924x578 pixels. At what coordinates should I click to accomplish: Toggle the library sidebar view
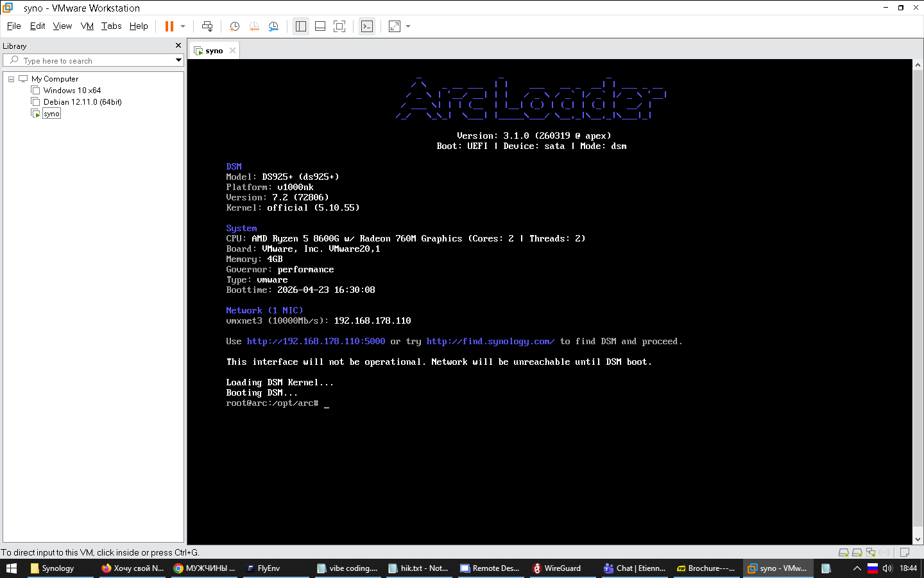pos(300,26)
